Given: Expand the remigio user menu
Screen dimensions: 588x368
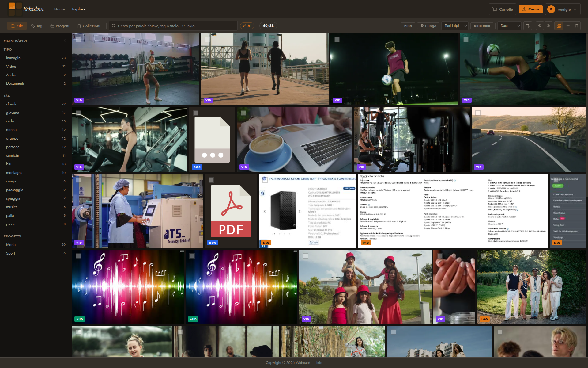Looking at the screenshot, I should [563, 9].
